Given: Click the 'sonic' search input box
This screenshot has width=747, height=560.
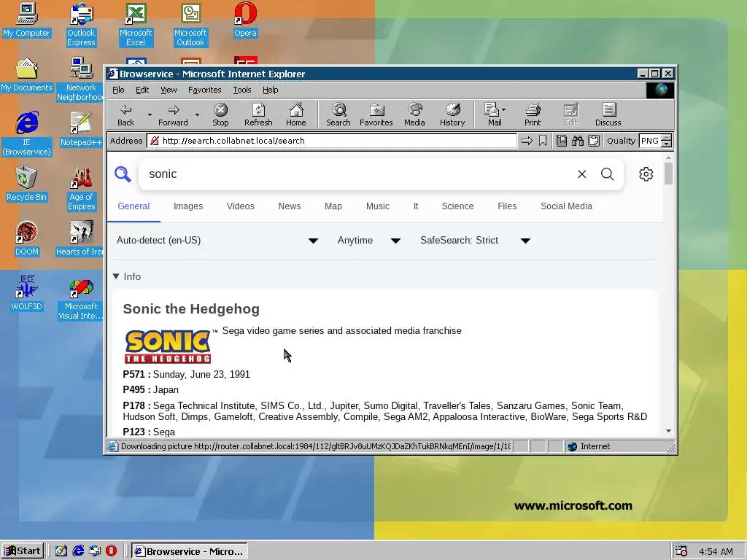Looking at the screenshot, I should 357,174.
